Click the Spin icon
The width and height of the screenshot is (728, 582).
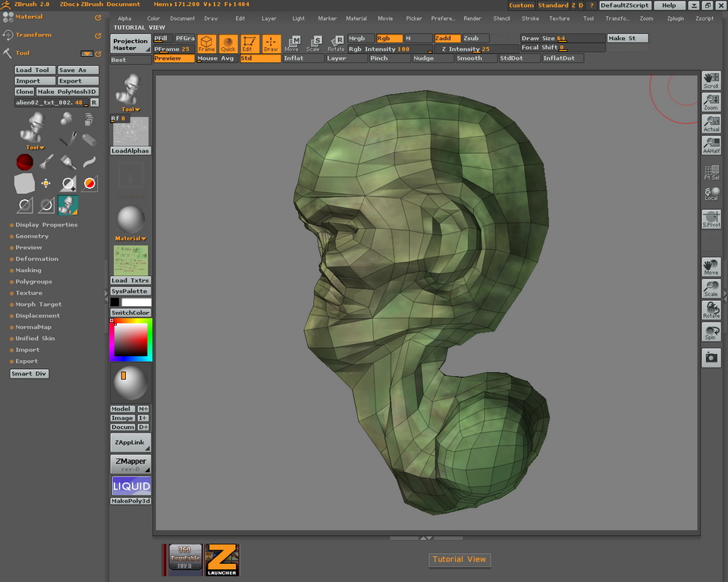[x=711, y=333]
